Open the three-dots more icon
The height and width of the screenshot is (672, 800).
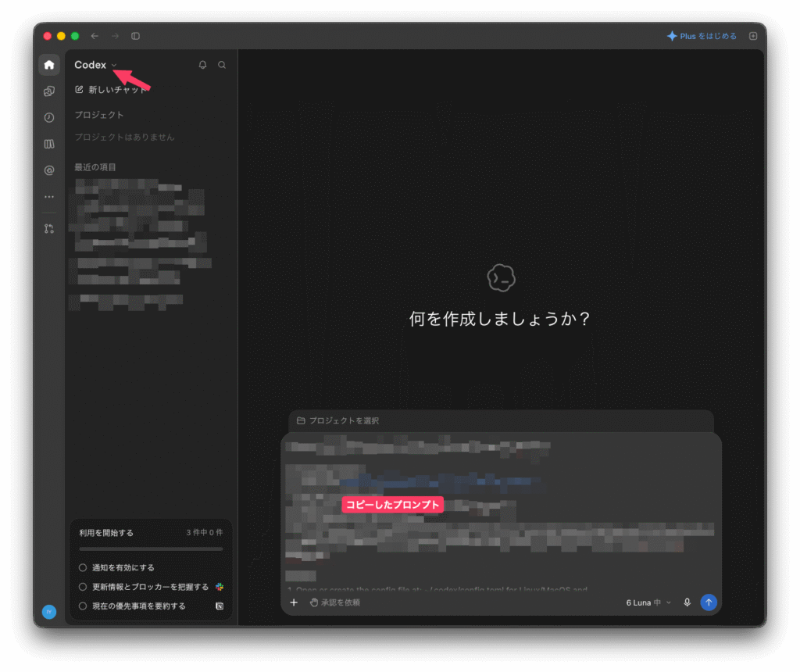coord(49,196)
